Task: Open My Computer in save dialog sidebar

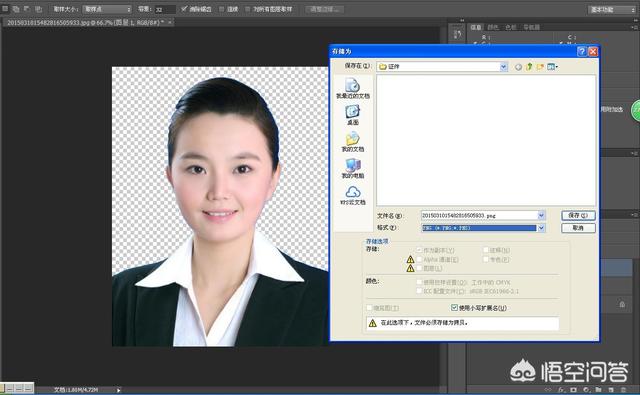Action: pyautogui.click(x=353, y=169)
